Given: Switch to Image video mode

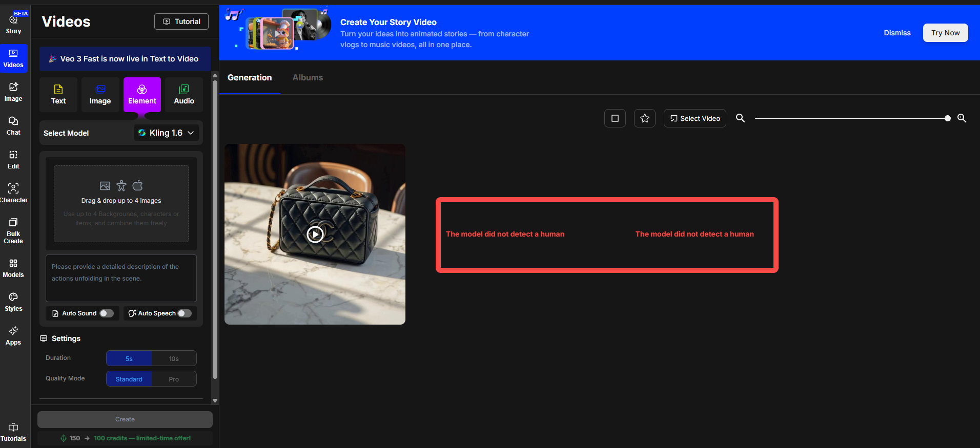Looking at the screenshot, I should point(100,95).
